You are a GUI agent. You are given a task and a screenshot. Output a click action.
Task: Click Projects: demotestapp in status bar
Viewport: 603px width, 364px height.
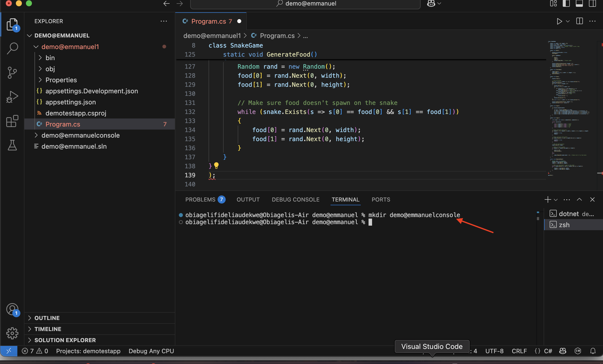coord(88,351)
